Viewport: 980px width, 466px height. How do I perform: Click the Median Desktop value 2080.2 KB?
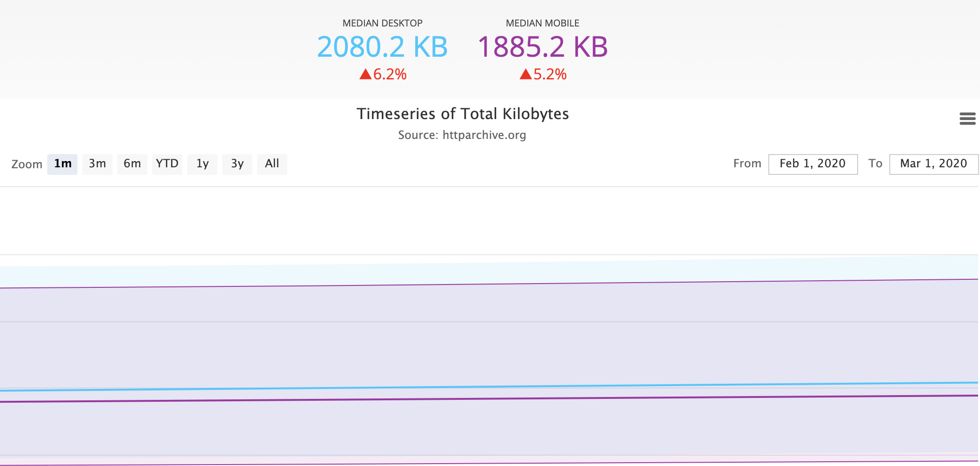(x=383, y=47)
